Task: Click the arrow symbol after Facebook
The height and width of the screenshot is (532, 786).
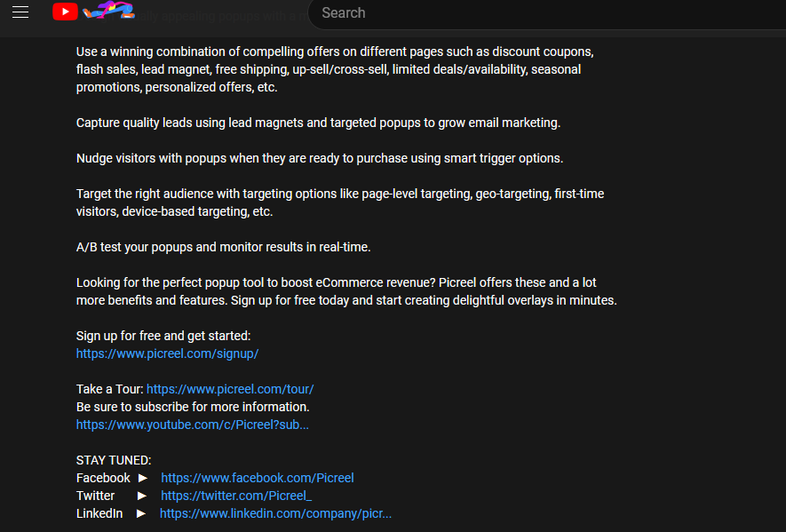Action: click(143, 478)
